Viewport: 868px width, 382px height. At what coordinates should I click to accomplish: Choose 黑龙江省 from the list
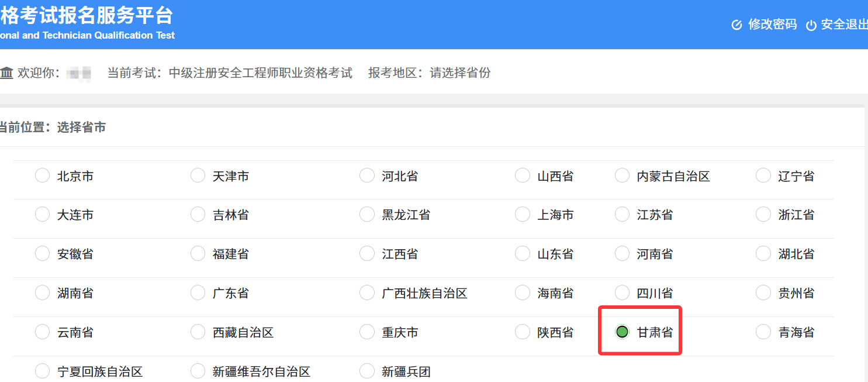366,214
